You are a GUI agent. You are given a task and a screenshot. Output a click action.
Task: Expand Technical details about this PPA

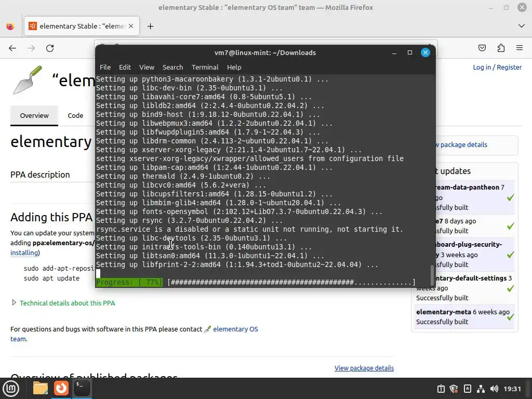click(67, 303)
